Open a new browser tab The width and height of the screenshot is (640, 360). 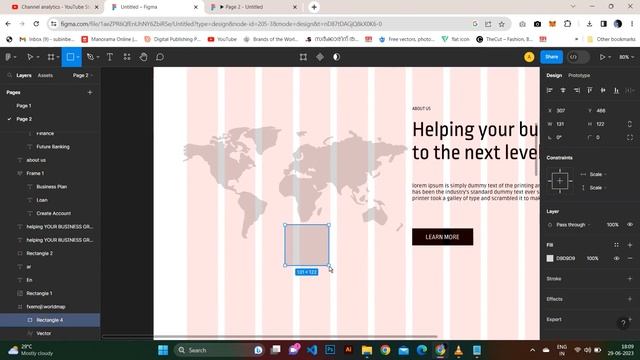point(314,7)
